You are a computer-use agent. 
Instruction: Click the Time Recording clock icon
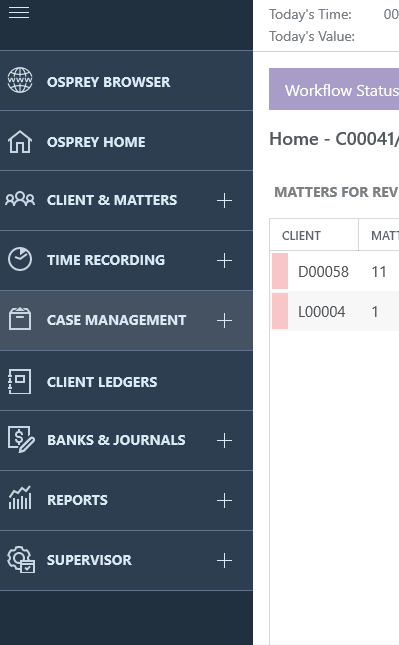coord(20,259)
